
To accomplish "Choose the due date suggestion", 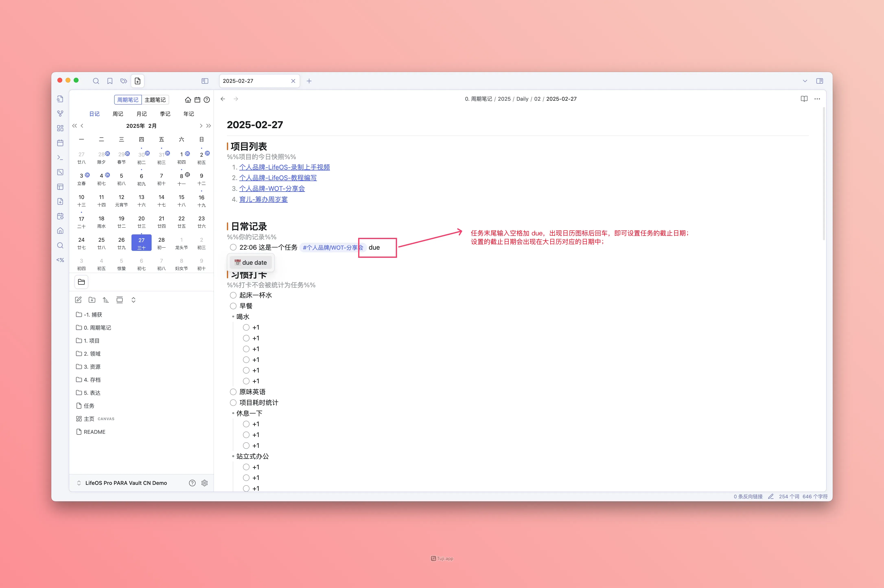I will point(251,262).
